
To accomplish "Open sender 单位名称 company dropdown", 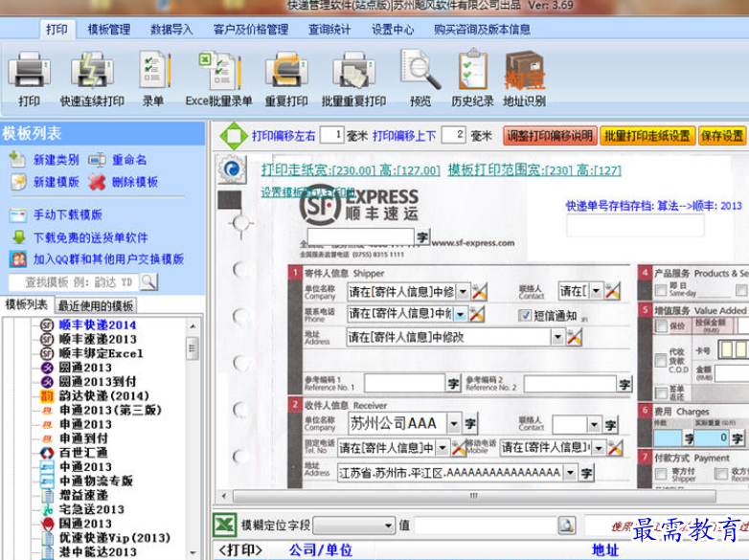I will click(x=463, y=291).
